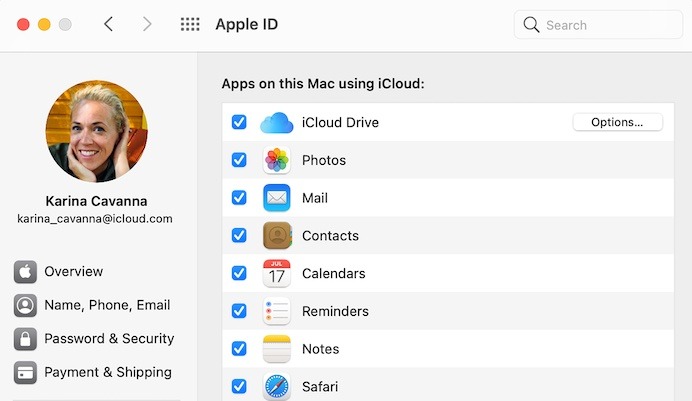The width and height of the screenshot is (692, 401).
Task: Click the Overview Apple logo icon
Action: tap(25, 271)
